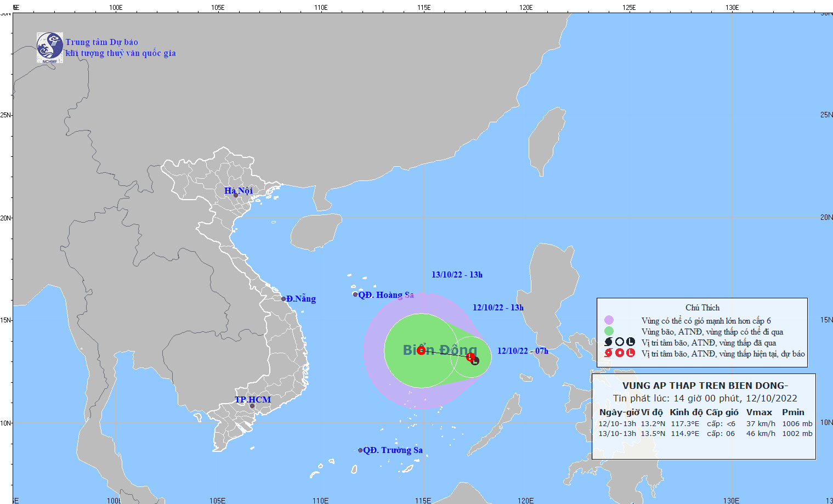Click the NCHMF logo in the corner
This screenshot has height=504, width=833.
(49, 47)
